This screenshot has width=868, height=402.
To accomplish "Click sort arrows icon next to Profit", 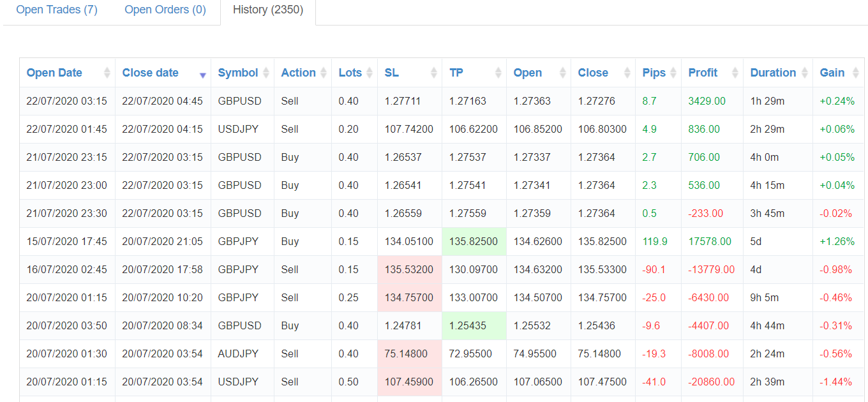I will (735, 73).
